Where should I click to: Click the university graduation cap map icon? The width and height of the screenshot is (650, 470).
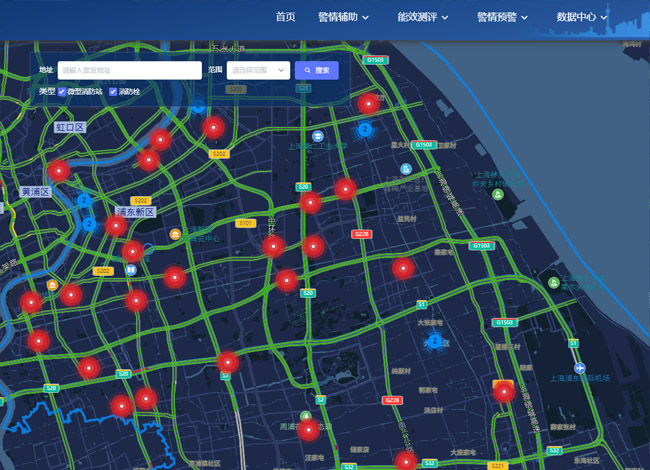click(317, 136)
